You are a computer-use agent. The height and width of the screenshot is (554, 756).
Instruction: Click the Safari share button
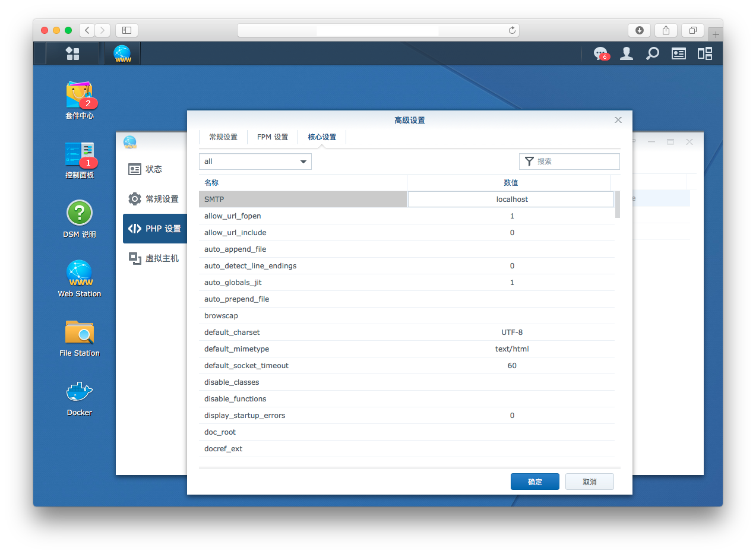pos(666,30)
